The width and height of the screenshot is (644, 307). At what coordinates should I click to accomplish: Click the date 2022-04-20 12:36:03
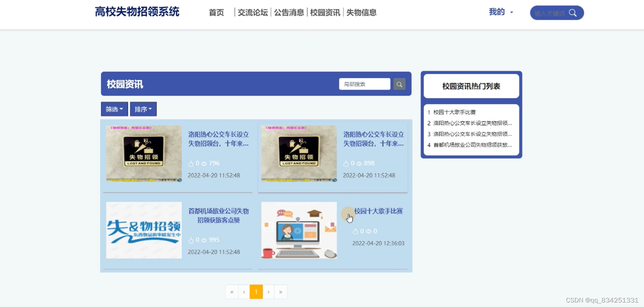click(378, 243)
